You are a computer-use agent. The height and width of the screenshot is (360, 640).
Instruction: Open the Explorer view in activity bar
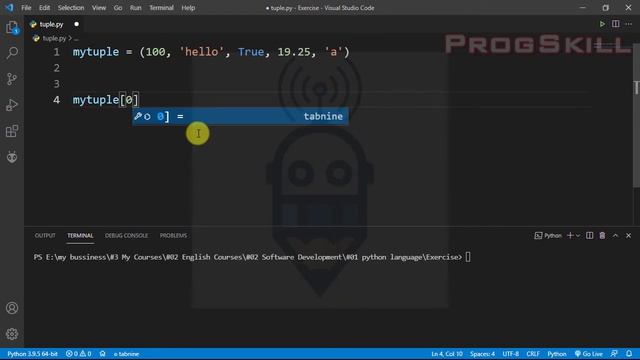(x=12, y=28)
